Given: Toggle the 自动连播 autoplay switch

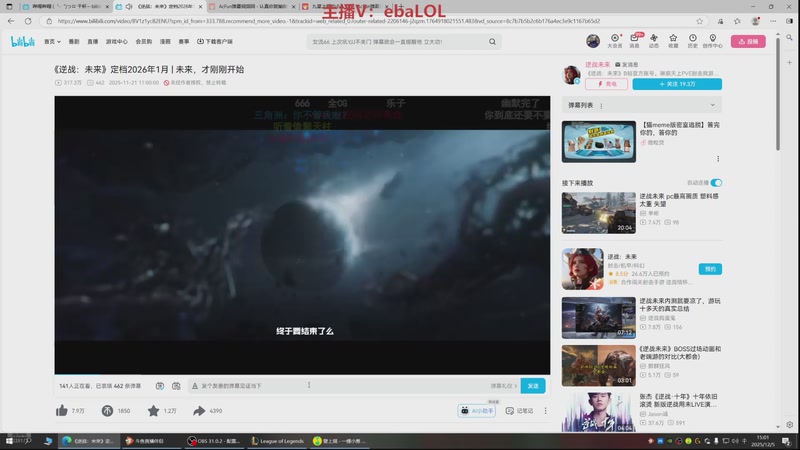Looking at the screenshot, I should tap(716, 183).
